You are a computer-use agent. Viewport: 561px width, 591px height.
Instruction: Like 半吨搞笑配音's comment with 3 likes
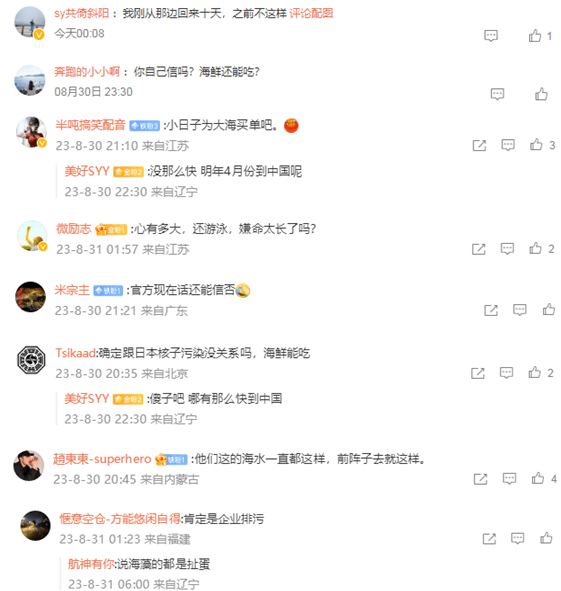536,145
